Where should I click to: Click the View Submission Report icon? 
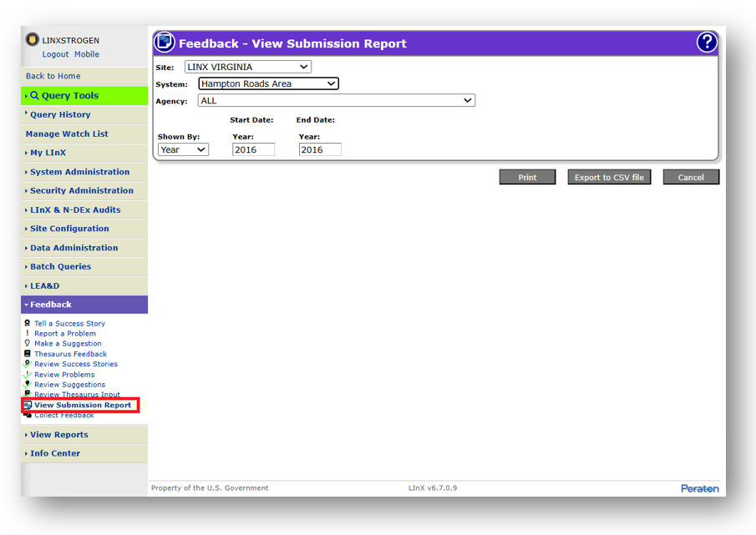[28, 405]
